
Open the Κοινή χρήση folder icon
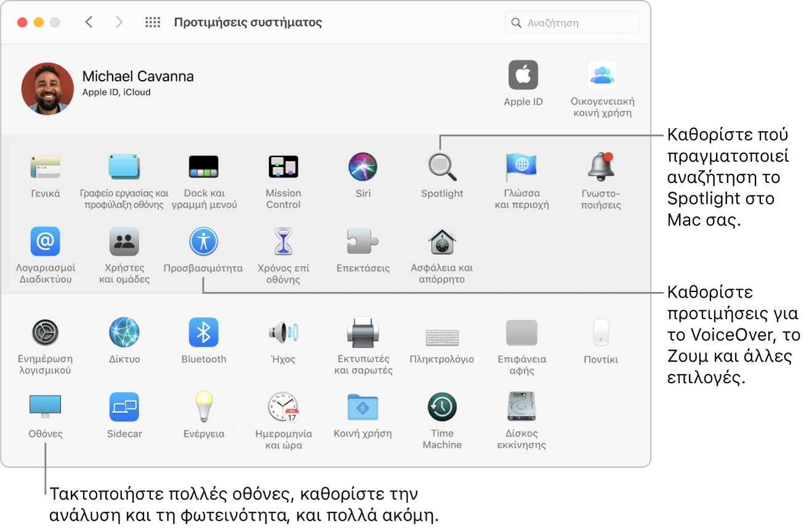[x=363, y=407]
